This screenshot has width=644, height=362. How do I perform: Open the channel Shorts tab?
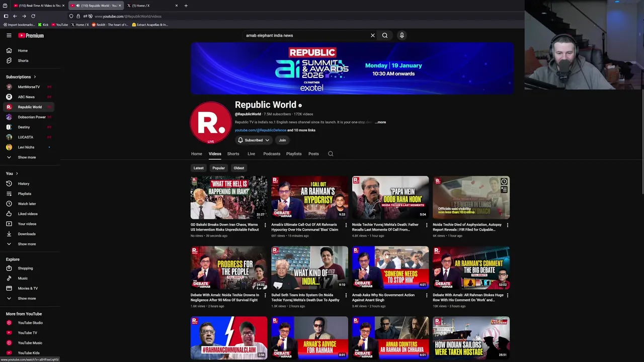(233, 154)
